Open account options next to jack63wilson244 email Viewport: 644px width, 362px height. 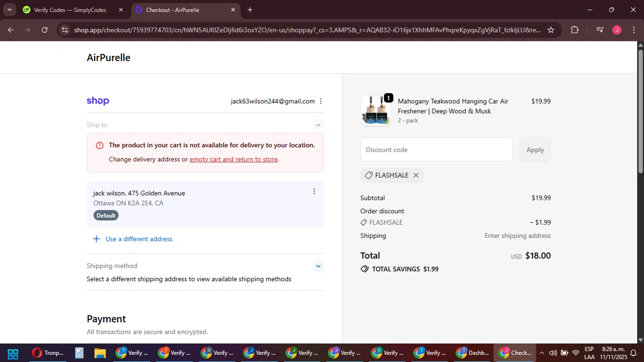coord(321,101)
